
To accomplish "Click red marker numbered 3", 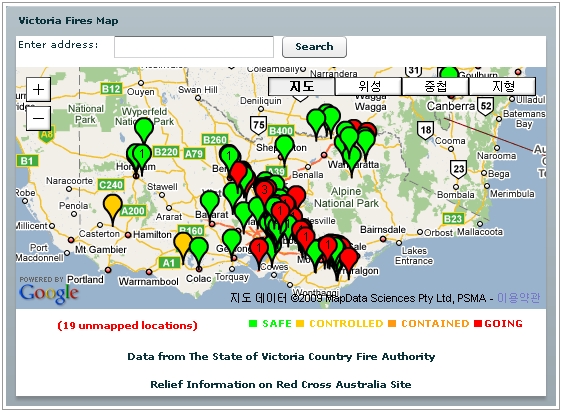I will pos(265,192).
